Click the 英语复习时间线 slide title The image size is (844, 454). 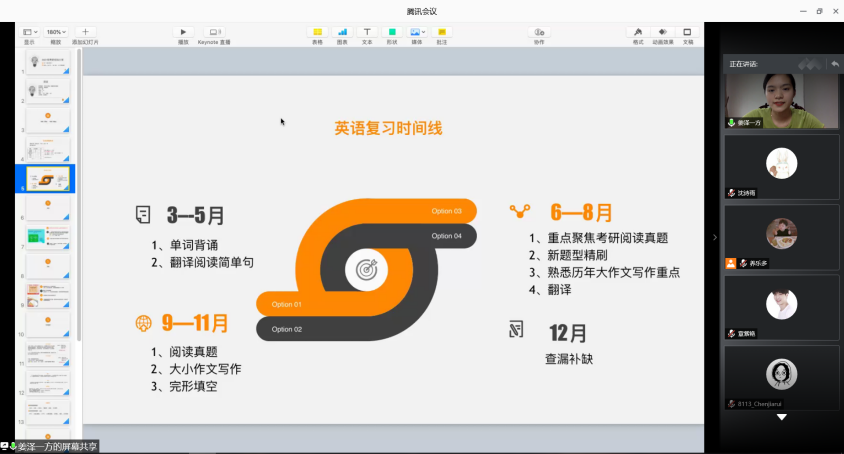click(388, 129)
